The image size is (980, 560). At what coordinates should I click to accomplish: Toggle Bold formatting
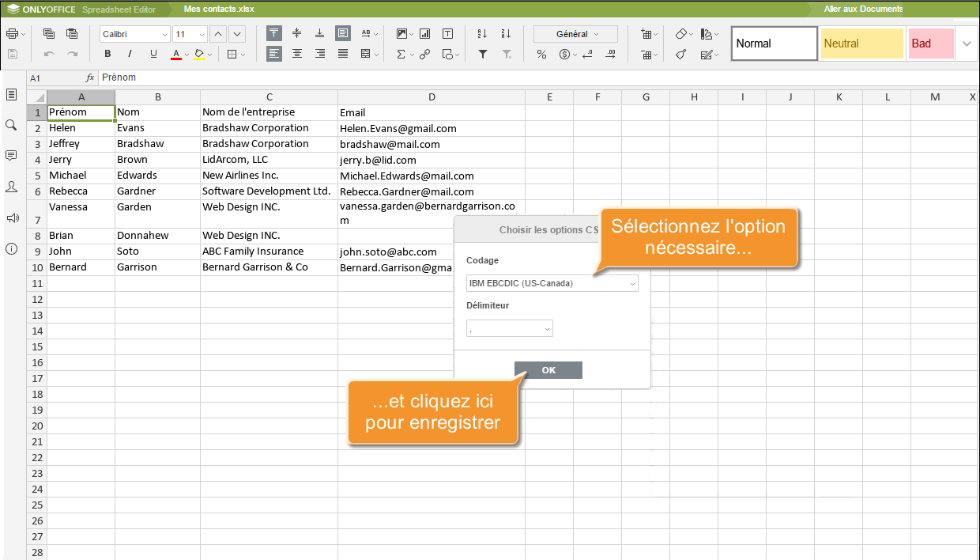point(107,55)
